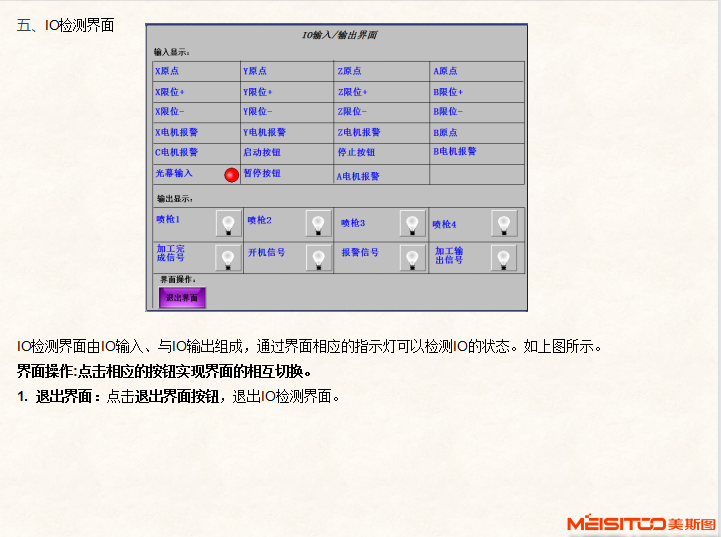Click the purple 退出界面 button
Screen dimensions: 721x537
pyautogui.click(x=182, y=298)
